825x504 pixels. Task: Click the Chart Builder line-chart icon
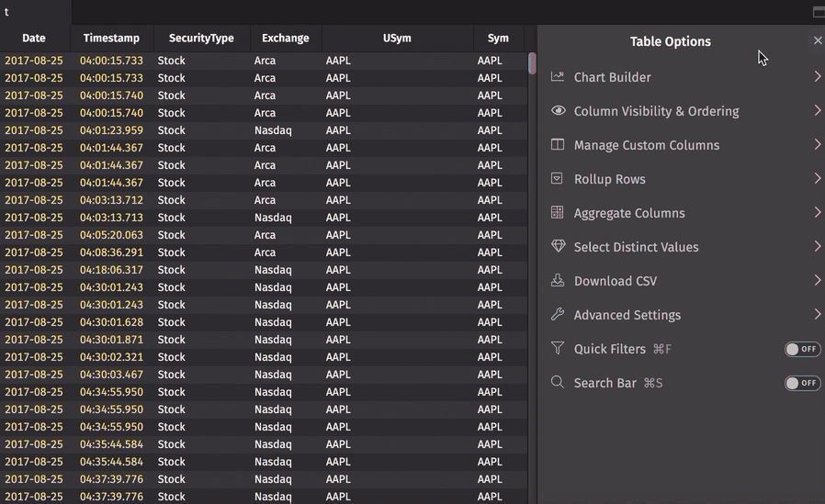(x=557, y=77)
